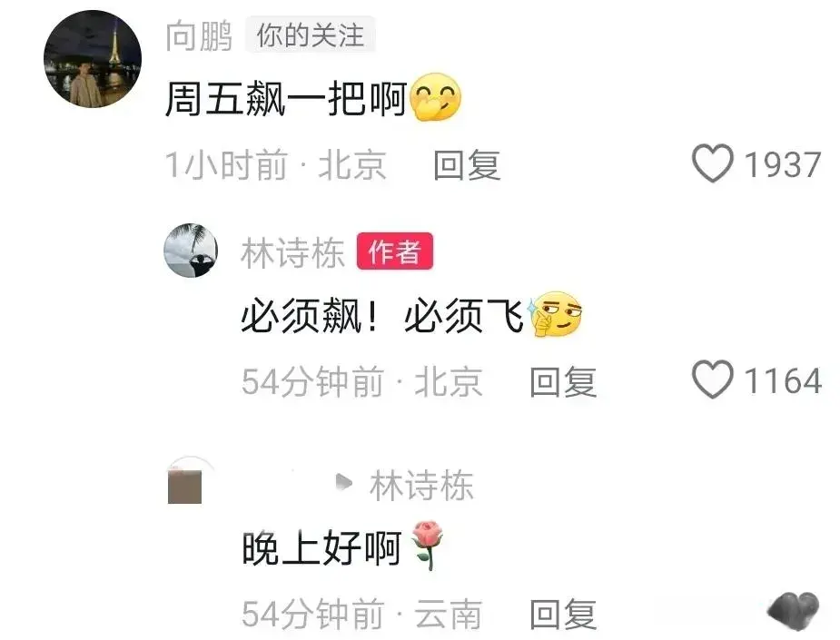Tap the dark heart on bottom reply
This screenshot has height=640, width=840.
794,611
